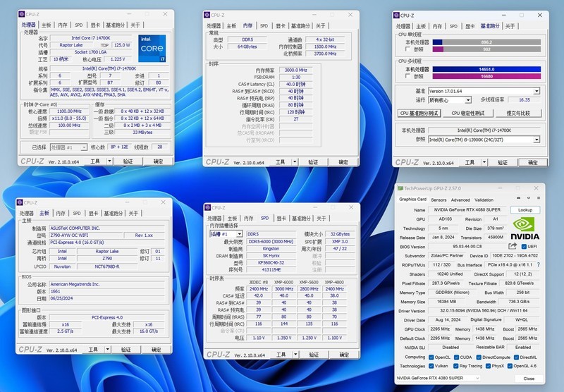
Task: Expand the reference CPU i9-13900K dropdown
Action: pyautogui.click(x=484, y=140)
